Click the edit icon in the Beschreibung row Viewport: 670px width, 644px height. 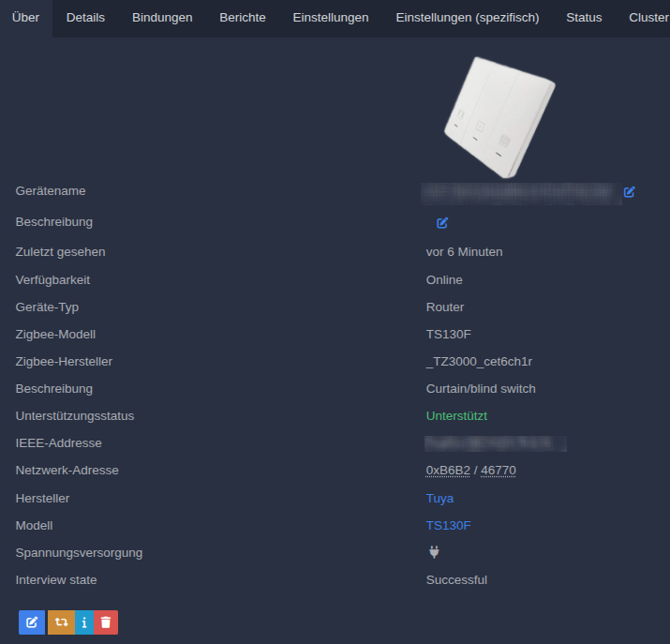coord(442,223)
